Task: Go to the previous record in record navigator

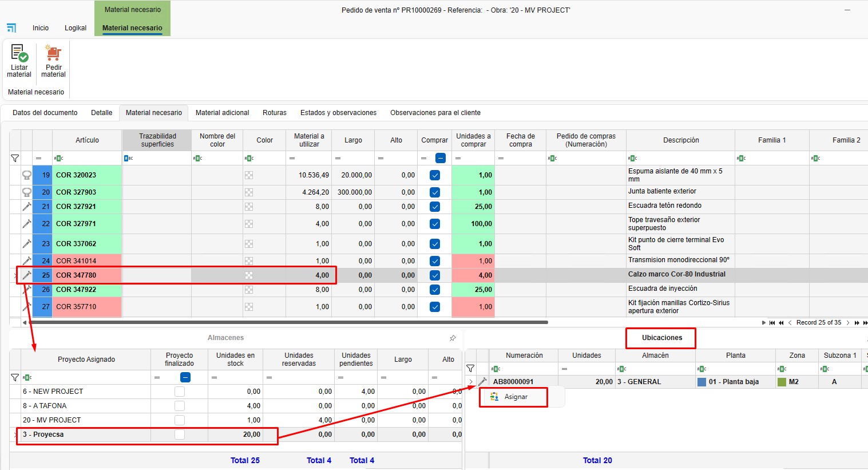Action: (790, 323)
